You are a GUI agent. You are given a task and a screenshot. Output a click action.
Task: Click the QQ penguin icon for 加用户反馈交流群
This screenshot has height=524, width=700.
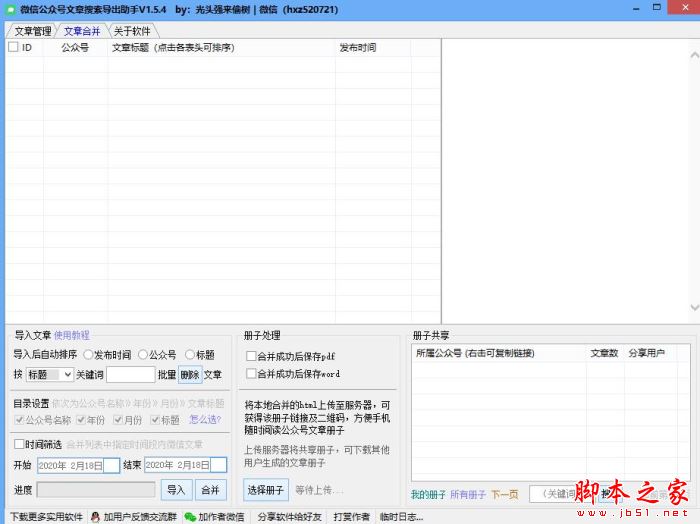(x=95, y=517)
